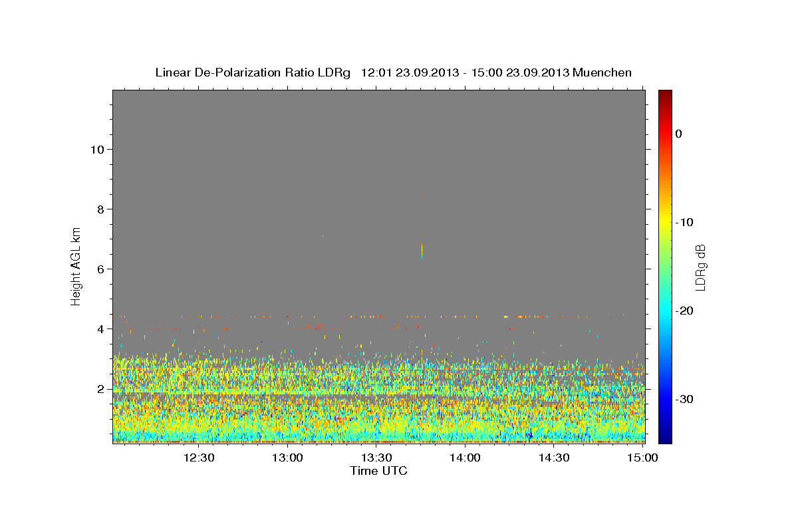Select the 14:00 time tick label
Image resolution: width=798 pixels, height=532 pixels.
(465, 458)
